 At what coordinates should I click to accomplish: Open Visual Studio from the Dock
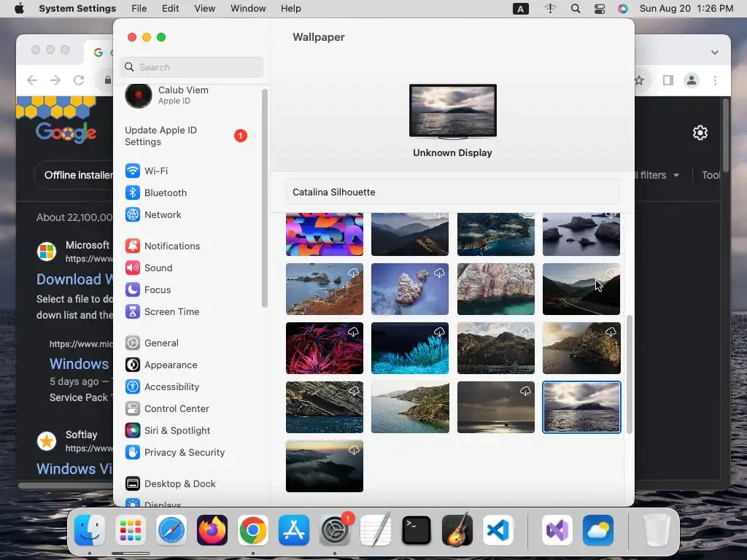tap(557, 530)
